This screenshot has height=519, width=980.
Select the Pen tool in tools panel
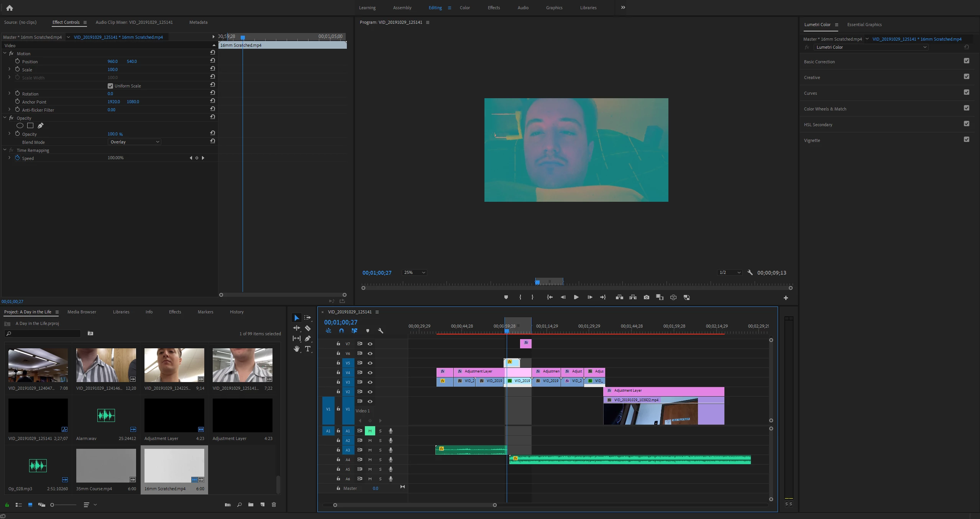click(308, 338)
